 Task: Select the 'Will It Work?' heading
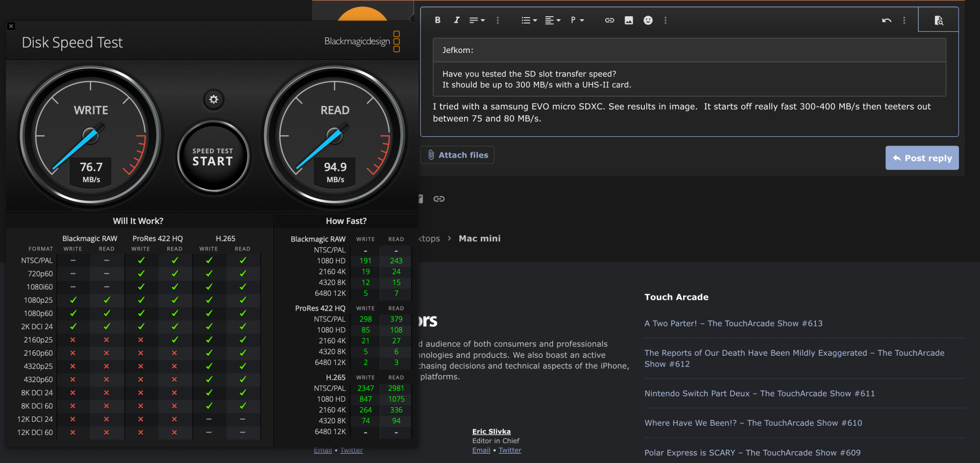[138, 221]
